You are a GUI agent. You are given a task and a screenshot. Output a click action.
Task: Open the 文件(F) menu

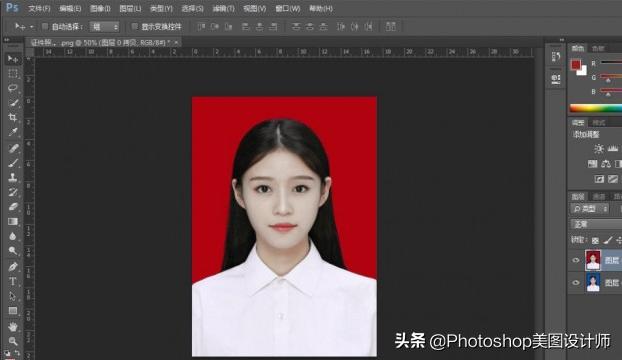[x=39, y=8]
